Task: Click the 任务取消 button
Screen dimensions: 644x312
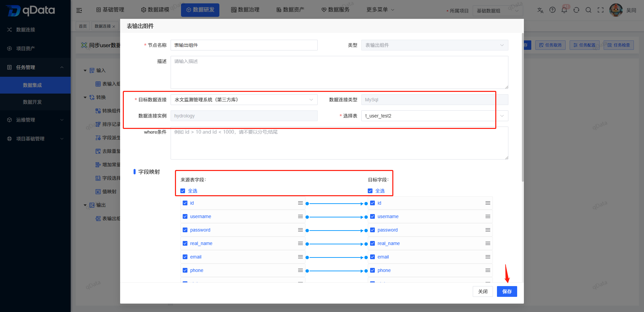Action: tap(550, 45)
